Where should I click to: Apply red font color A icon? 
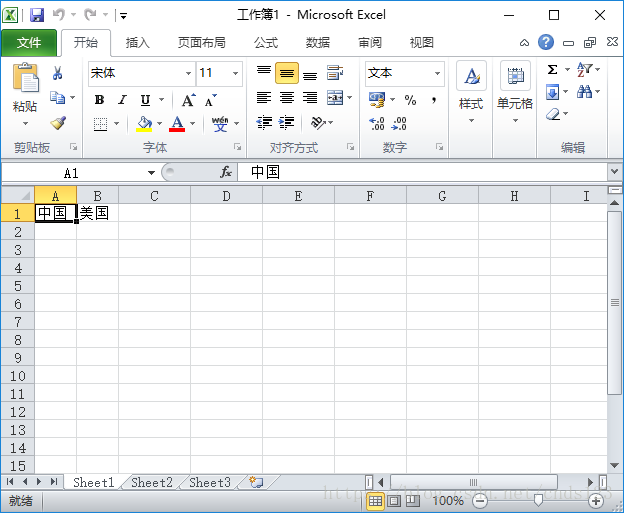pyautogui.click(x=177, y=124)
